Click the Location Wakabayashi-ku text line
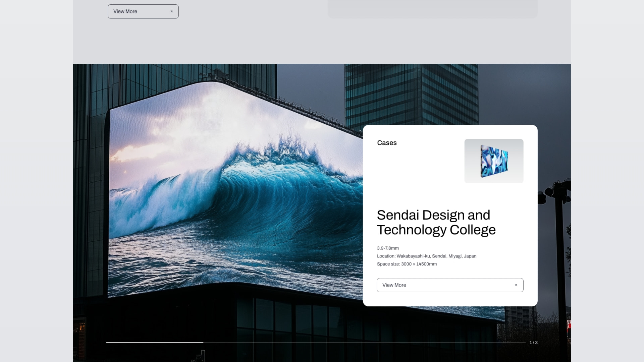Screen dimensions: 644x362 click(x=426, y=256)
